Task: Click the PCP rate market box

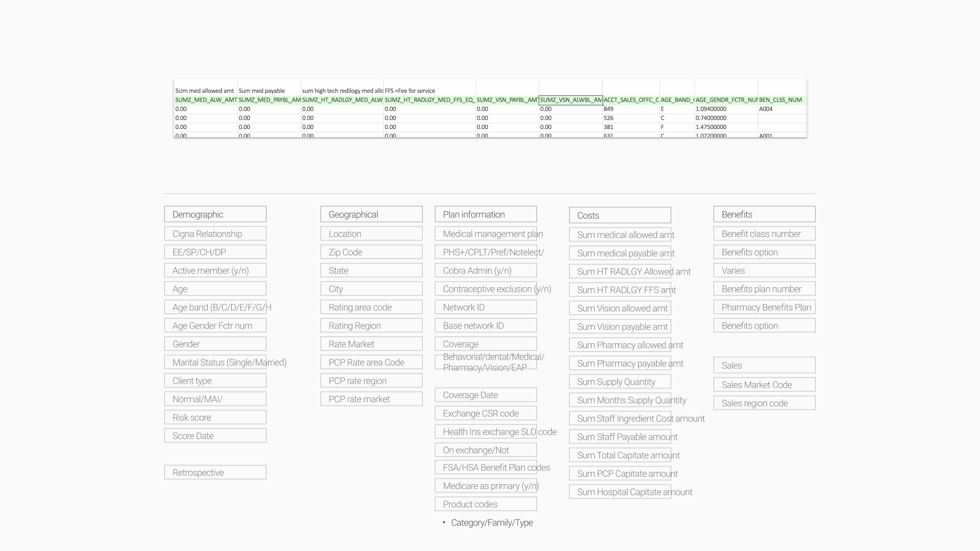Action: [372, 399]
